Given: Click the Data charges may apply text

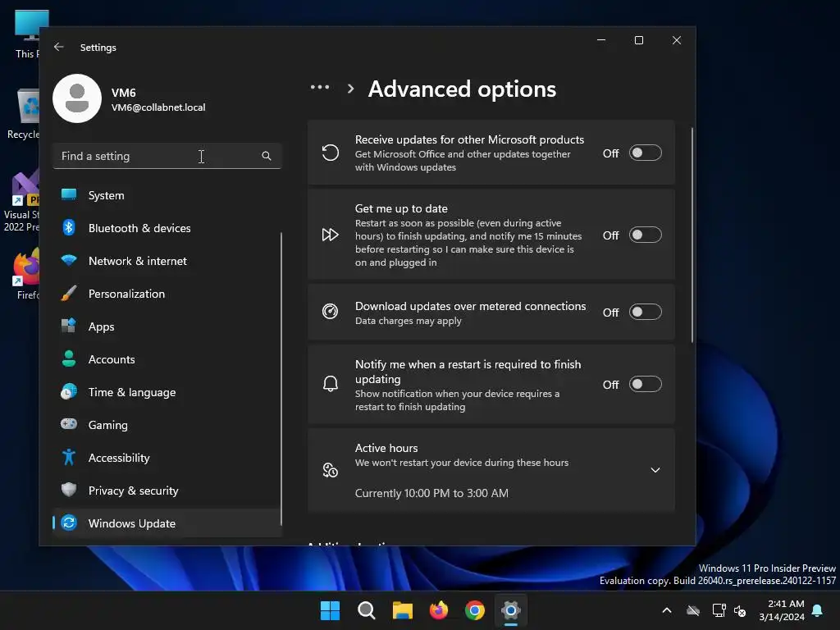Looking at the screenshot, I should click(x=408, y=321).
